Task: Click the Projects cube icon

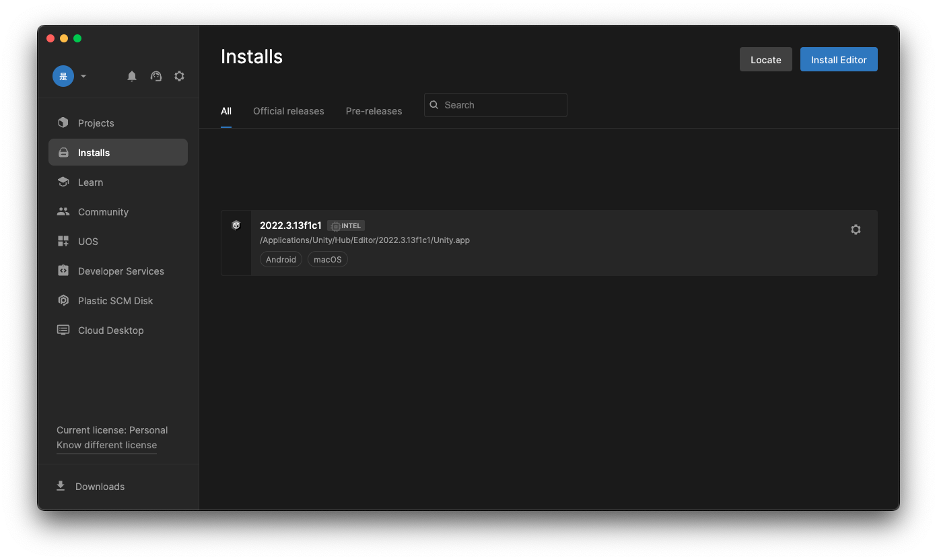Action: 63,123
